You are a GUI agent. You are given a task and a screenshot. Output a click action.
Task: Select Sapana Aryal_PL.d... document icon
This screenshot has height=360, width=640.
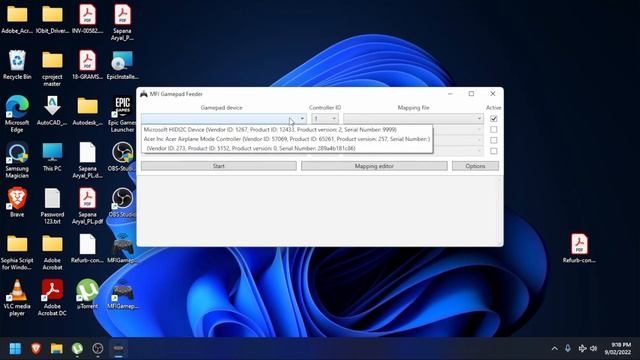pyautogui.click(x=87, y=160)
